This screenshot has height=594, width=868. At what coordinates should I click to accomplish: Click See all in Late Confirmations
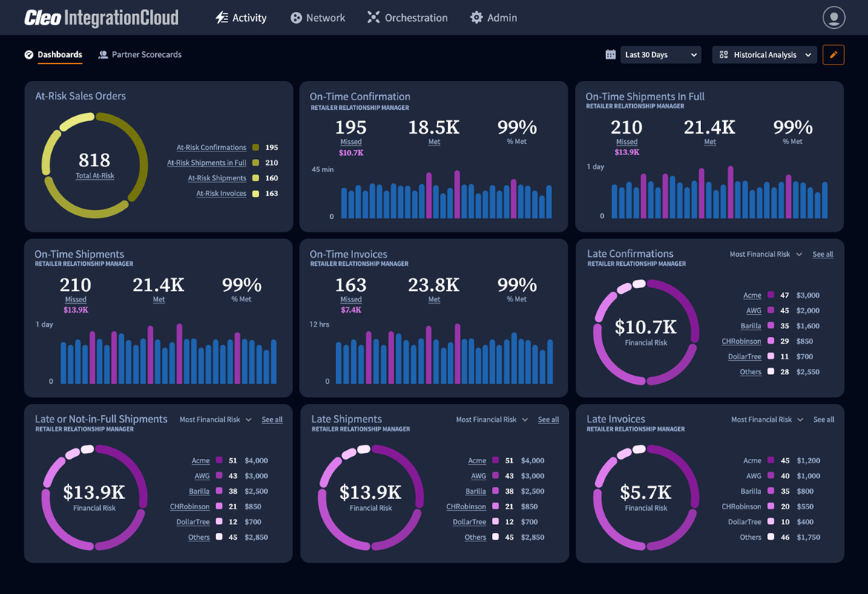click(823, 254)
